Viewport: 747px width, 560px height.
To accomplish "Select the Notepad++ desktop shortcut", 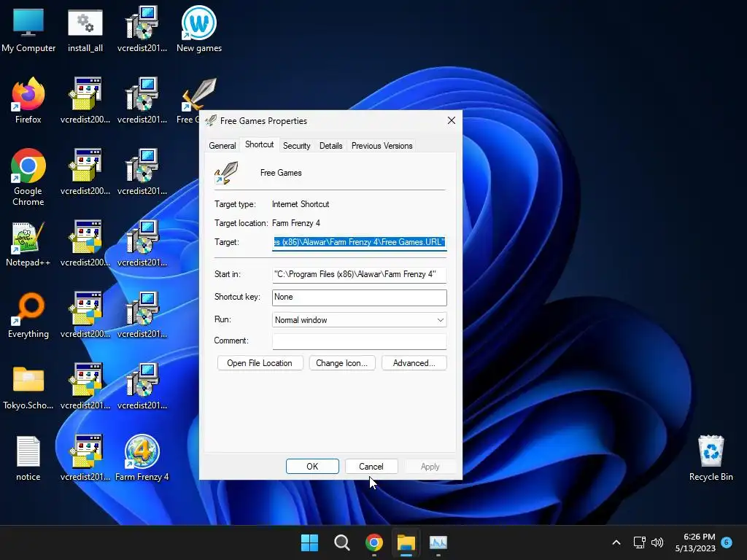I will point(28,244).
